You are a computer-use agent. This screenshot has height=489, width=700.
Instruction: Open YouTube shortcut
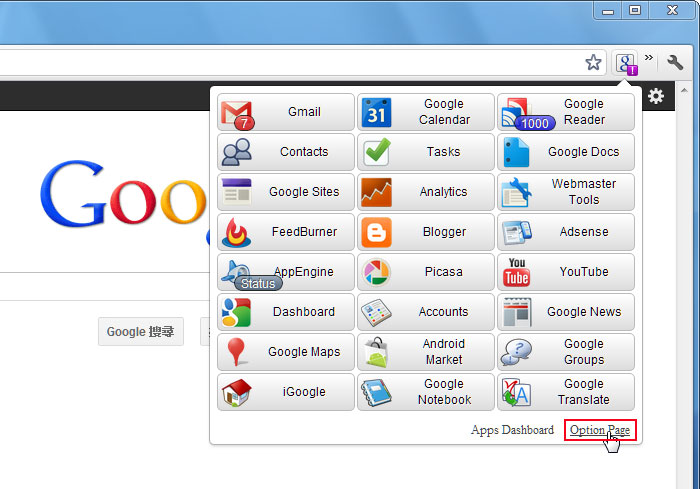[566, 272]
